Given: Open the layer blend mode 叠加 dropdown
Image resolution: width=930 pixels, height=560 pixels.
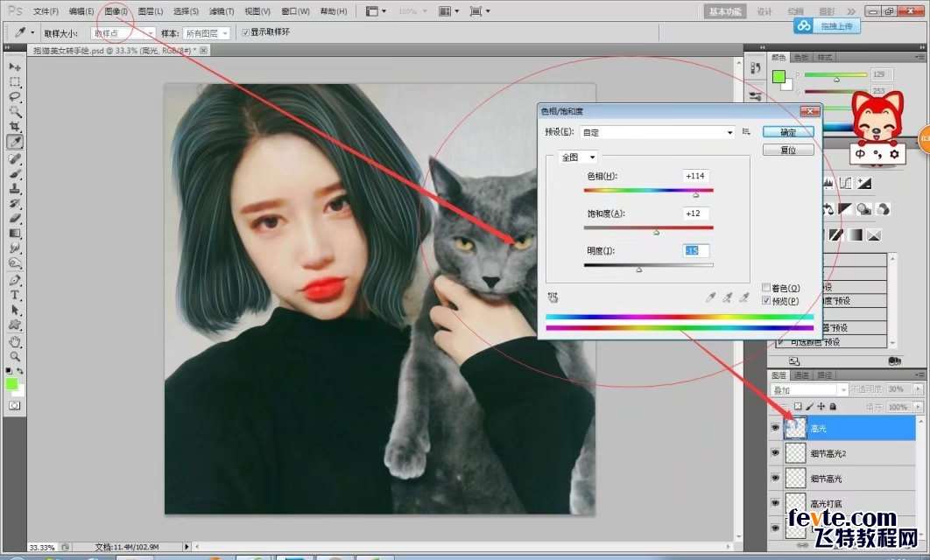Looking at the screenshot, I should 809,390.
